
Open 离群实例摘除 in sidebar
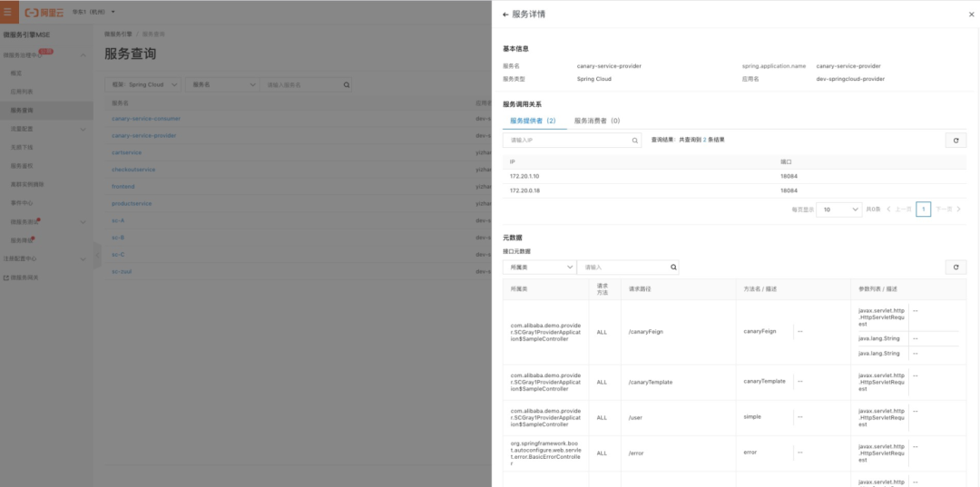tap(27, 185)
